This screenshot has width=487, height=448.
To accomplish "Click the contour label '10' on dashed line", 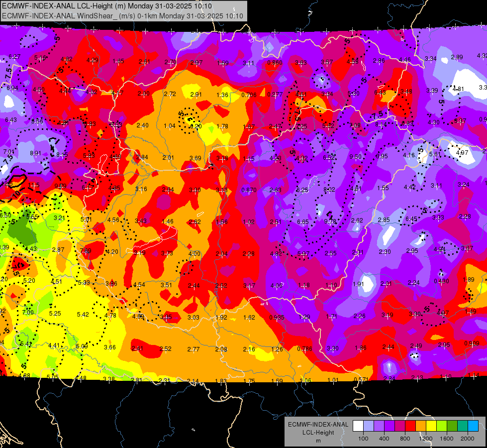I will (16, 194).
